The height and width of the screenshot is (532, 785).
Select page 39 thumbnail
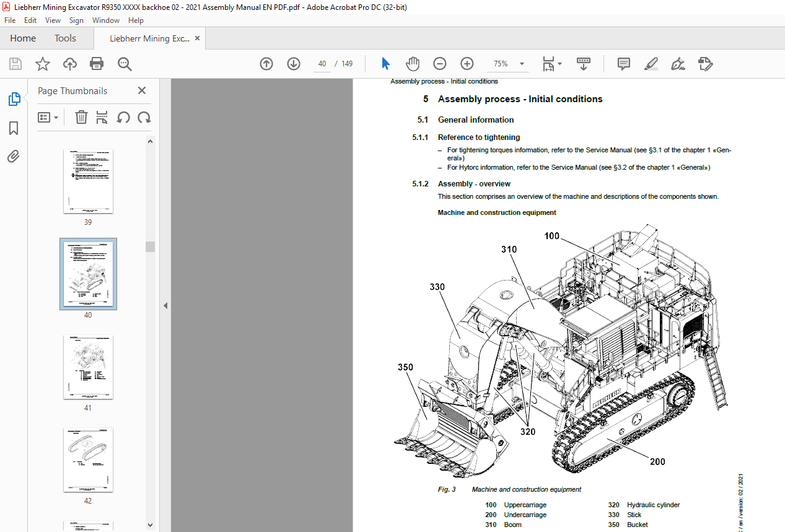(x=88, y=181)
